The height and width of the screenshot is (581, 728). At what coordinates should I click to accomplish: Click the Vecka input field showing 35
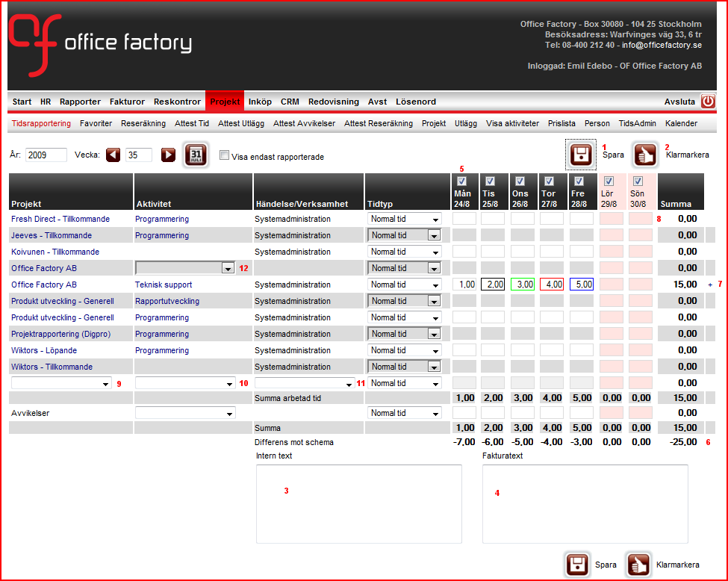139,155
